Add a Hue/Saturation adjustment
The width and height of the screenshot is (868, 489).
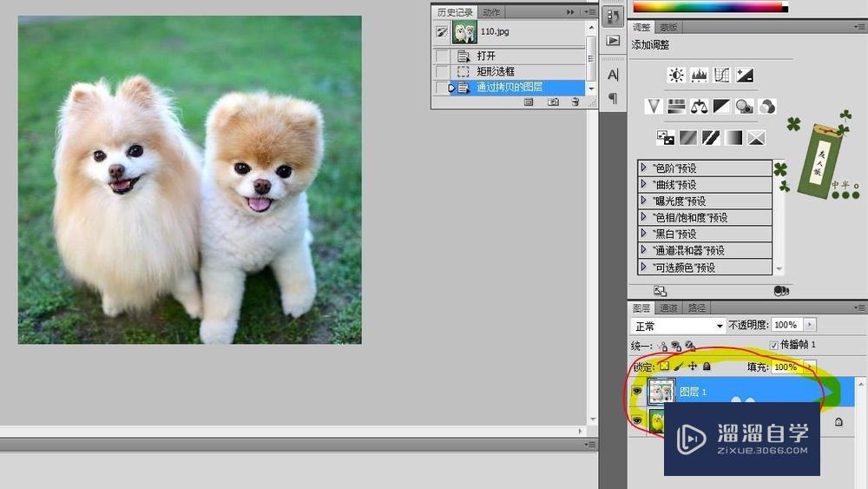(x=676, y=106)
